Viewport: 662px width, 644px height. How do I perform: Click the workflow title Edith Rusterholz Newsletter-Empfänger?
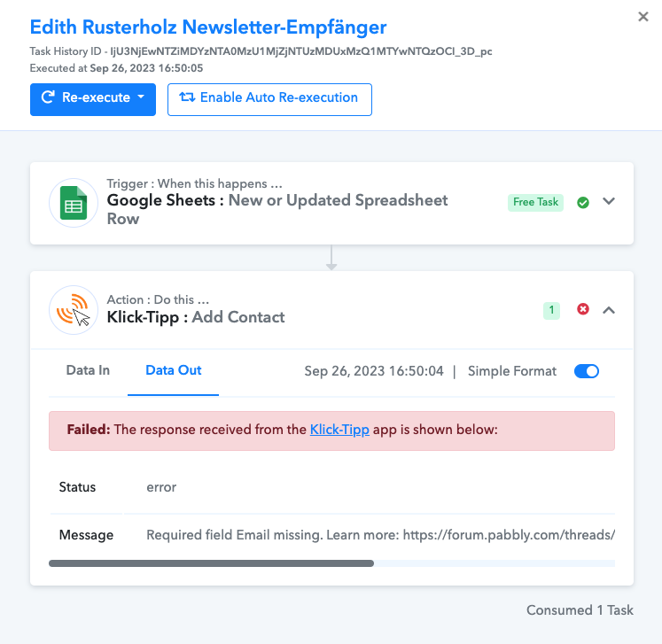click(x=208, y=27)
